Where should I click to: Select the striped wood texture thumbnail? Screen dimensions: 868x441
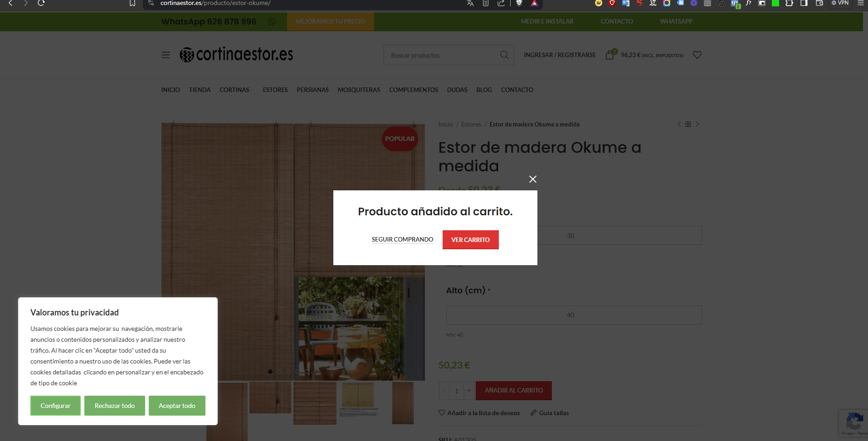[315, 403]
